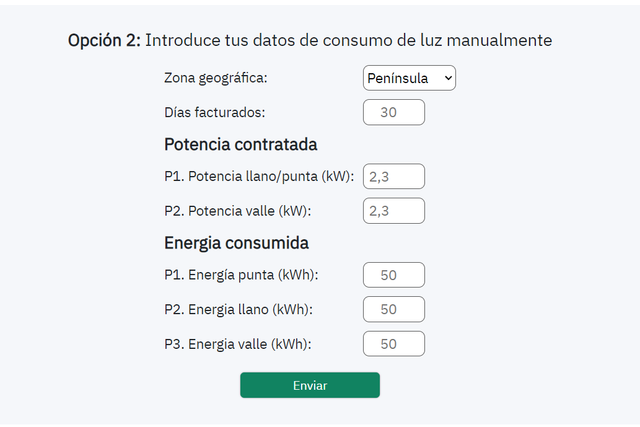The height and width of the screenshot is (427, 640).
Task: Click the Energía consumida section heading
Action: 236,243
